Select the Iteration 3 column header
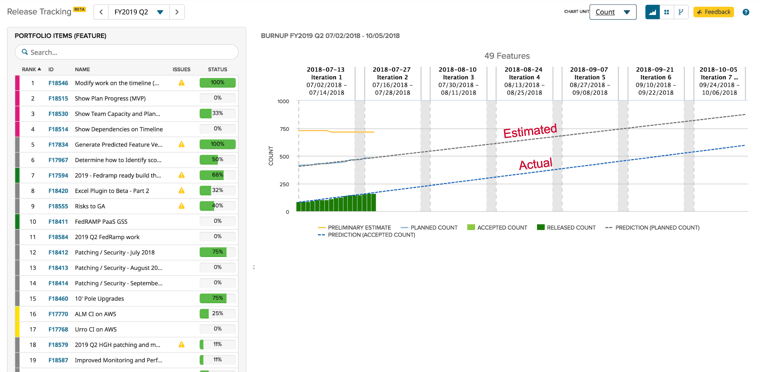This screenshot has height=372, width=760. tap(457, 81)
